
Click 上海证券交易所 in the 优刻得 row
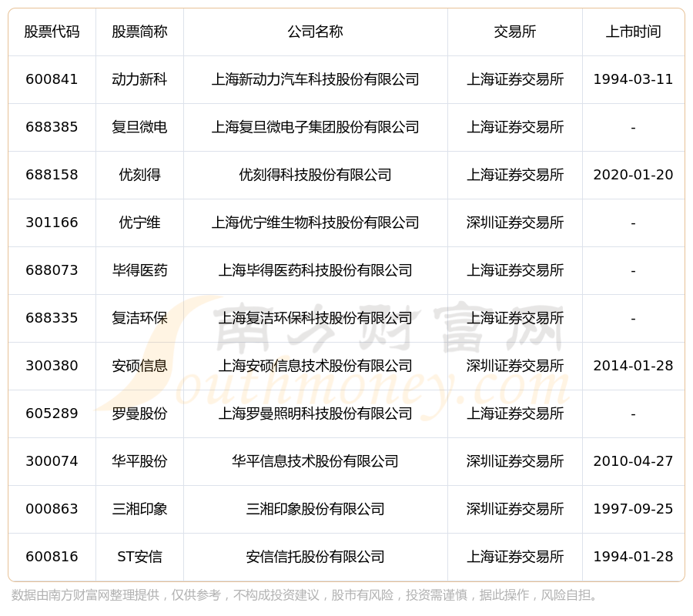pos(515,175)
